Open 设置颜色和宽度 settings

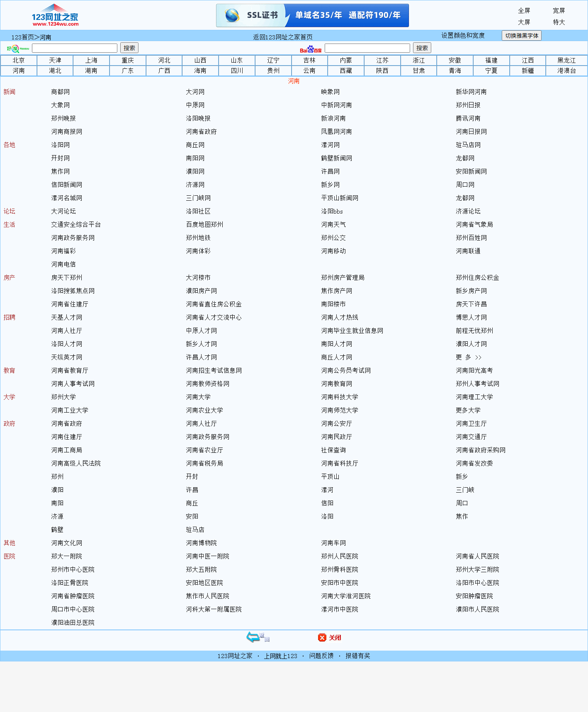[463, 36]
